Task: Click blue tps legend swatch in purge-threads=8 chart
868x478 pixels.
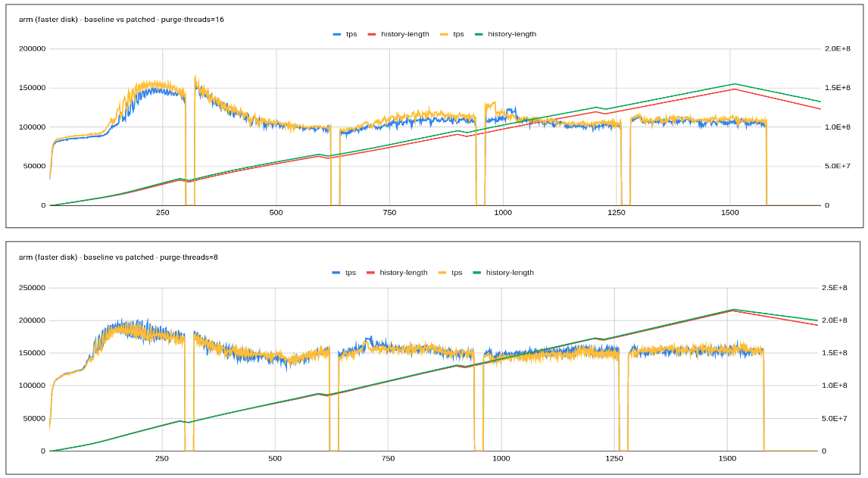Action: tap(336, 273)
